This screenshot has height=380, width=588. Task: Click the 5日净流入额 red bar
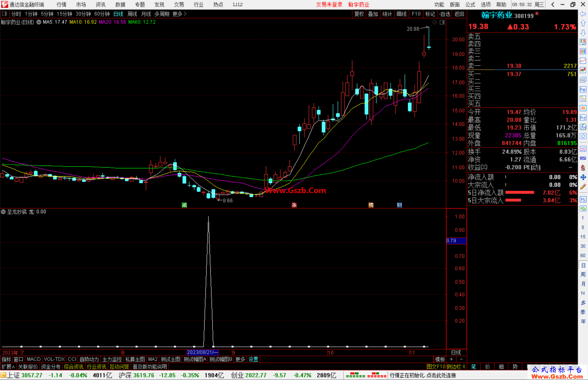pos(520,193)
